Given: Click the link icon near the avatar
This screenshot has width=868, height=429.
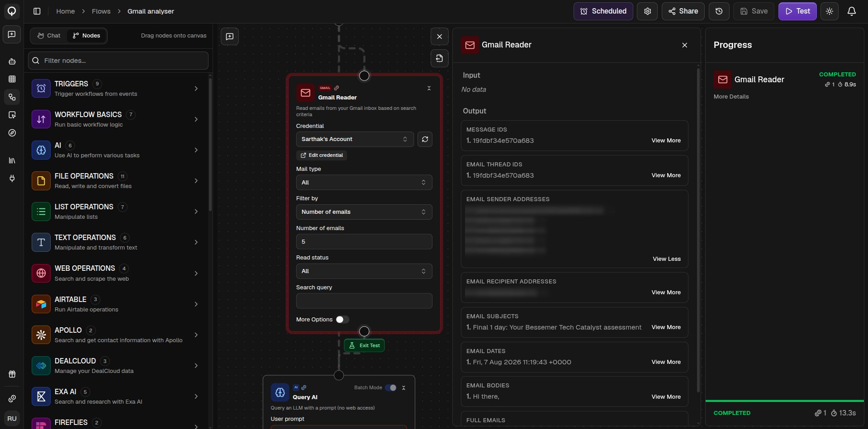Looking at the screenshot, I should (12, 399).
